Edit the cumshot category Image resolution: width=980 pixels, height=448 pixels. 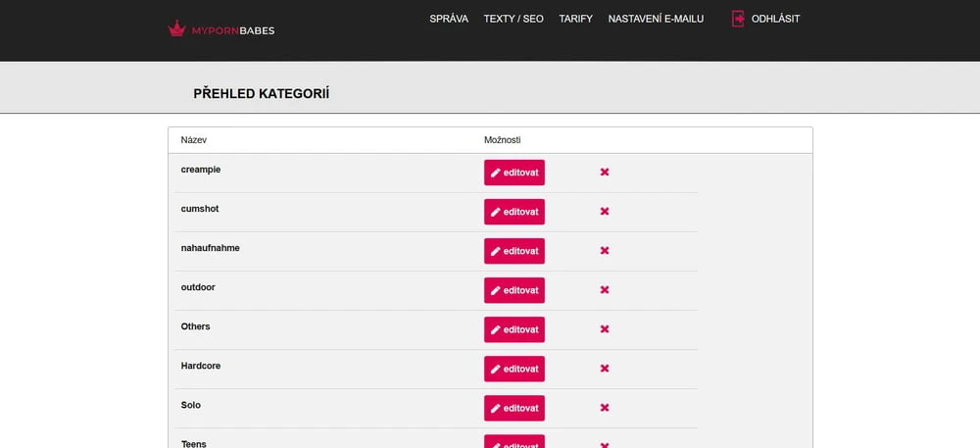(x=514, y=212)
